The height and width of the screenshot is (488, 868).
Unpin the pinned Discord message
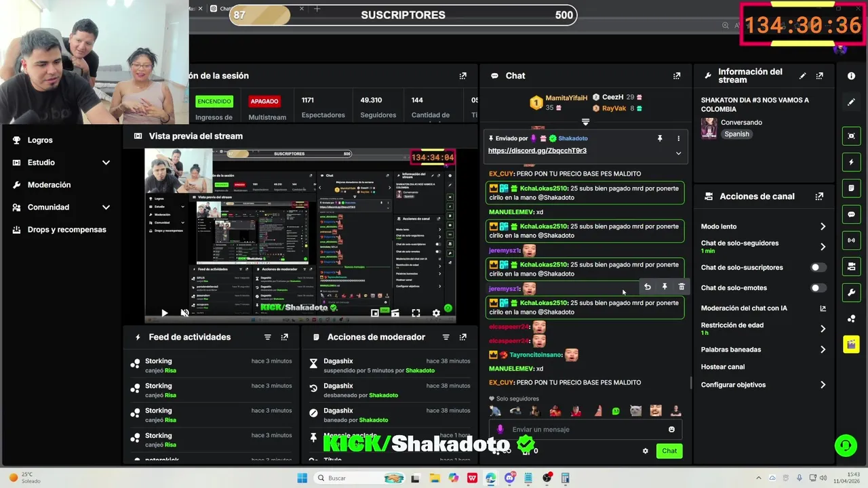(x=660, y=138)
